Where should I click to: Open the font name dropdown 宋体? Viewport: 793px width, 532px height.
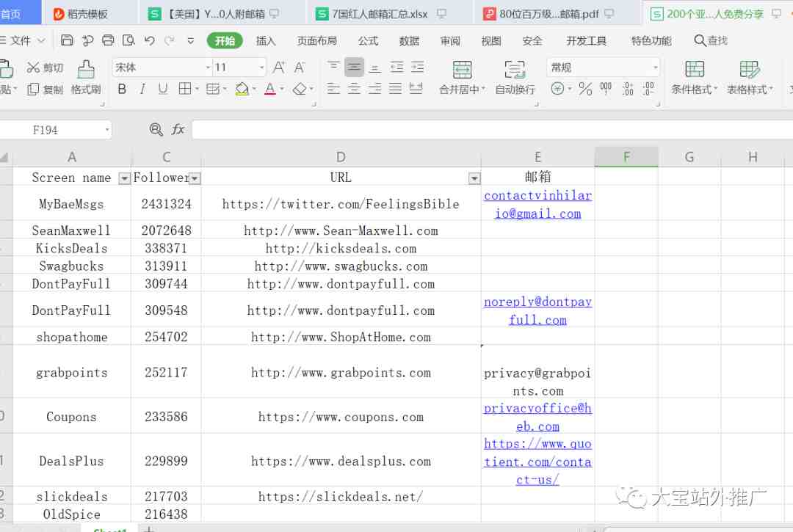click(x=208, y=68)
